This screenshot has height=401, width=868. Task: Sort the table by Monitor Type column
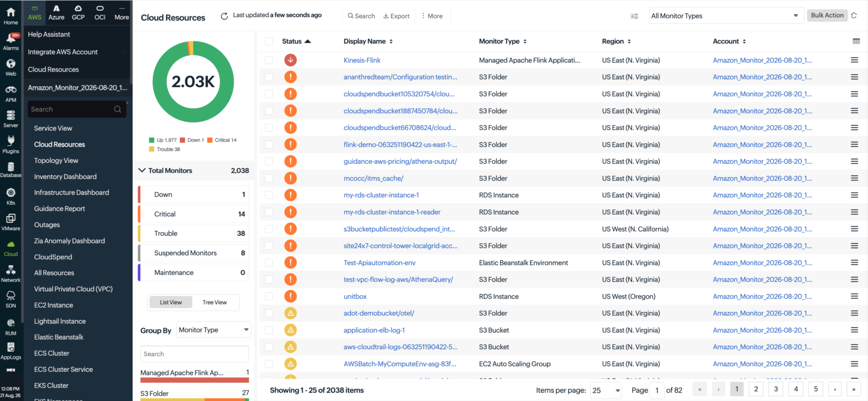coord(503,41)
